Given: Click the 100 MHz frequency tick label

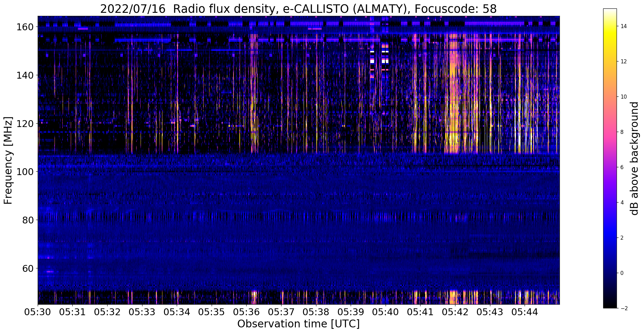Looking at the screenshot, I should coord(25,172).
